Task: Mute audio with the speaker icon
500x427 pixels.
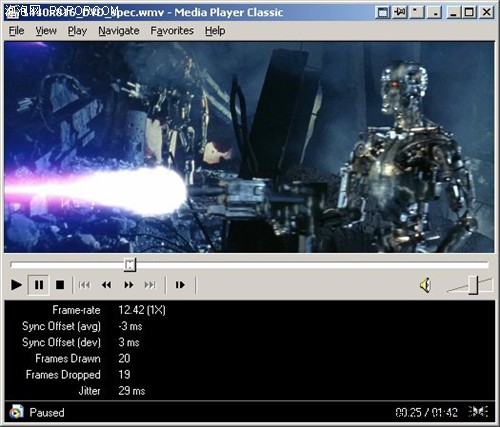Action: click(426, 286)
